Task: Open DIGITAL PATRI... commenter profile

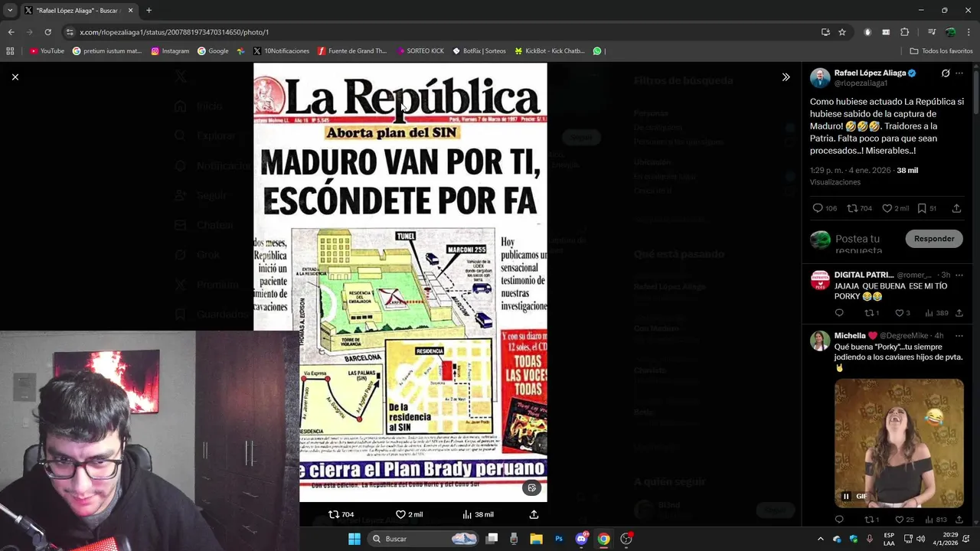Action: (864, 275)
